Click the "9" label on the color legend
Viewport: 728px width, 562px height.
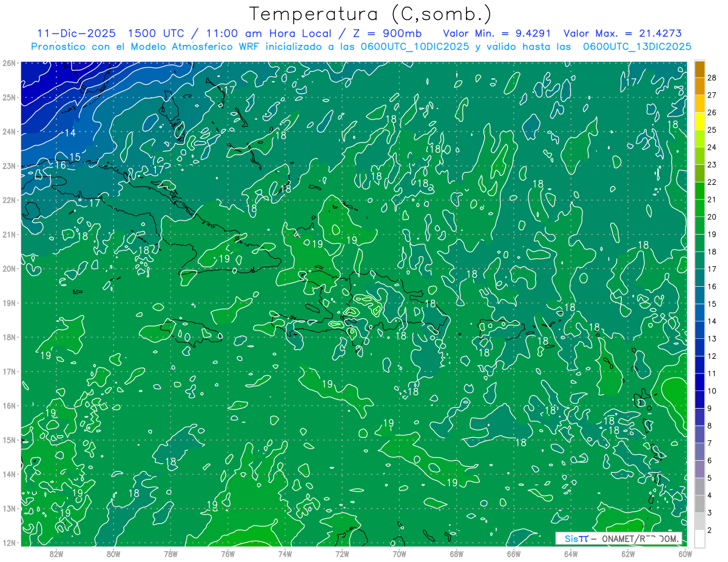[x=710, y=409]
